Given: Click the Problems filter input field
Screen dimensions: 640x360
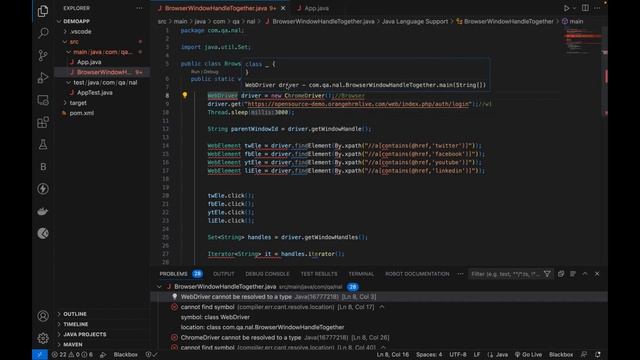Looking at the screenshot, I should pyautogui.click(x=505, y=274).
